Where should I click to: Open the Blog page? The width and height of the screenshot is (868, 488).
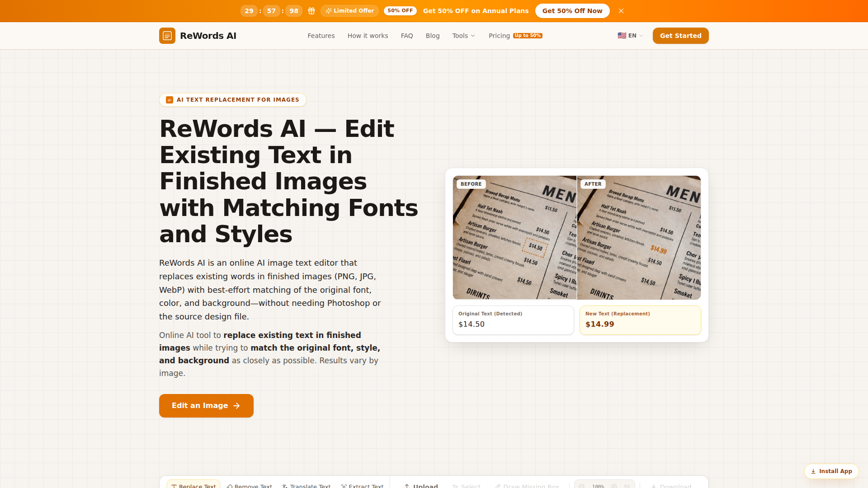tap(433, 36)
